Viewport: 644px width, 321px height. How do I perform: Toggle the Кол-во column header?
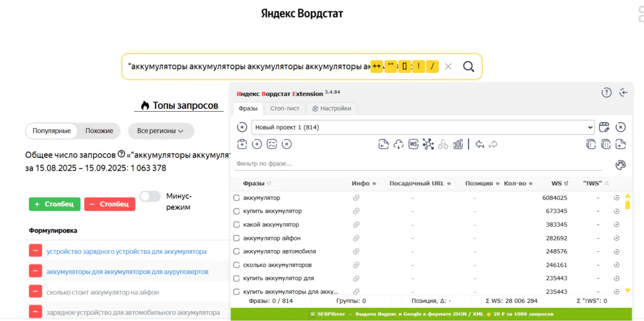518,183
